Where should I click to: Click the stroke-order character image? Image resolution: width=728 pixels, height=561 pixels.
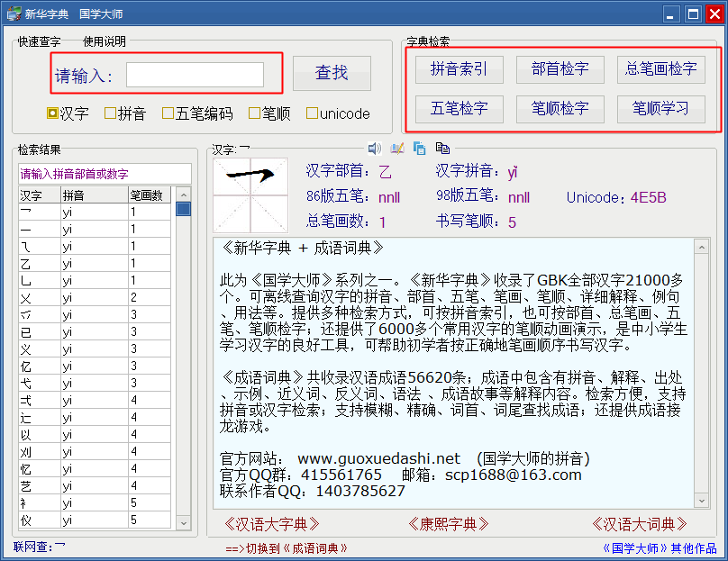tap(250, 195)
